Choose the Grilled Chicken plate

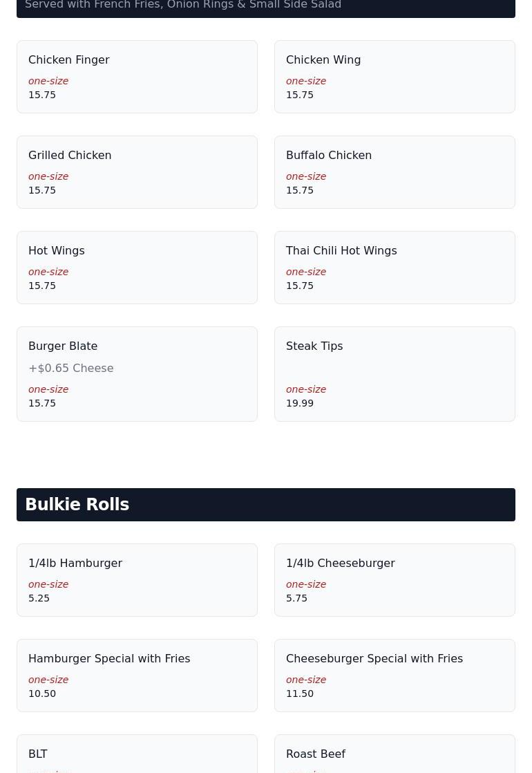137,172
